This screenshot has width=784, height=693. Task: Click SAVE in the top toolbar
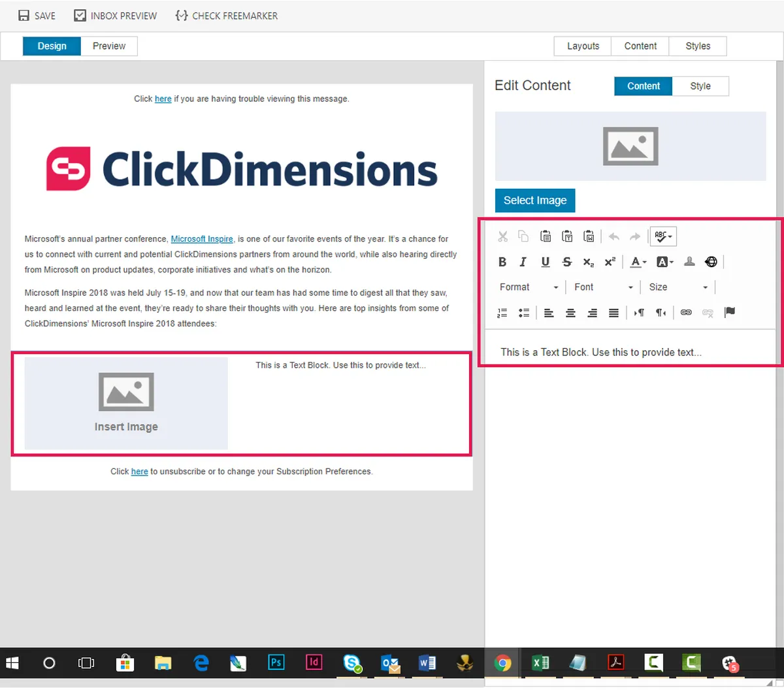coord(37,16)
